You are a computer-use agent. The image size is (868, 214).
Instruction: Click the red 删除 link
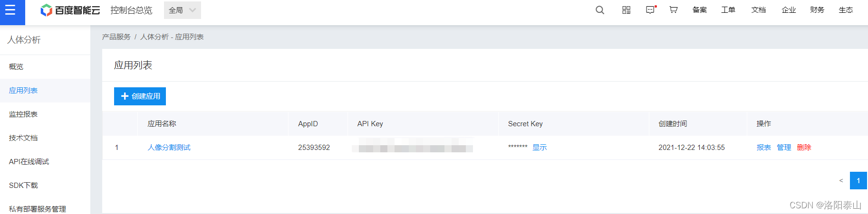pyautogui.click(x=804, y=148)
